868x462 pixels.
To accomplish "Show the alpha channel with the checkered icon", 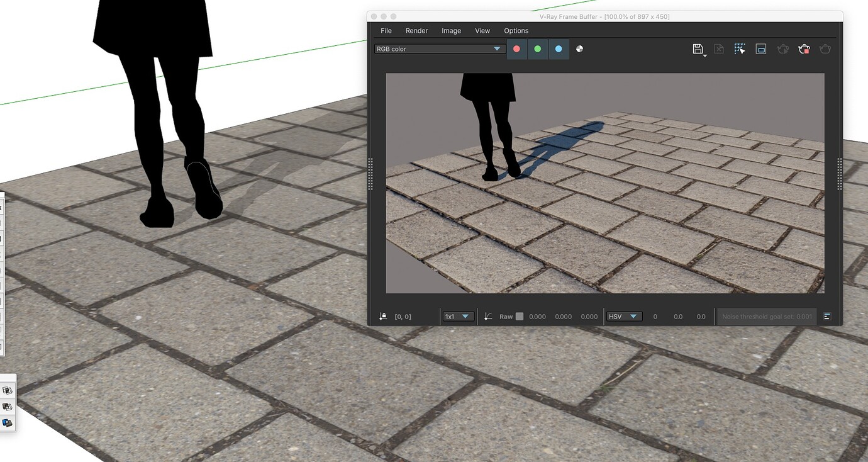I will tap(579, 48).
